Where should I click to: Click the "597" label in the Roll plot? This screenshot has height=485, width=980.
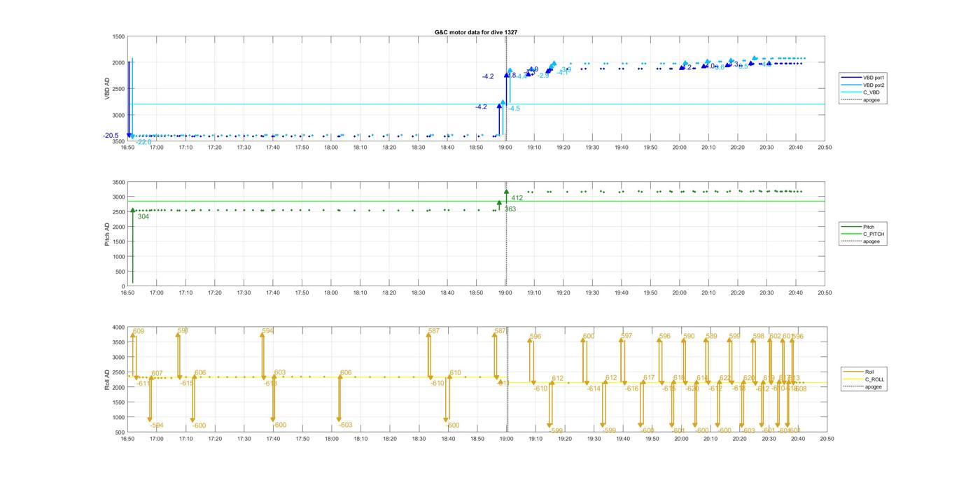tap(626, 336)
